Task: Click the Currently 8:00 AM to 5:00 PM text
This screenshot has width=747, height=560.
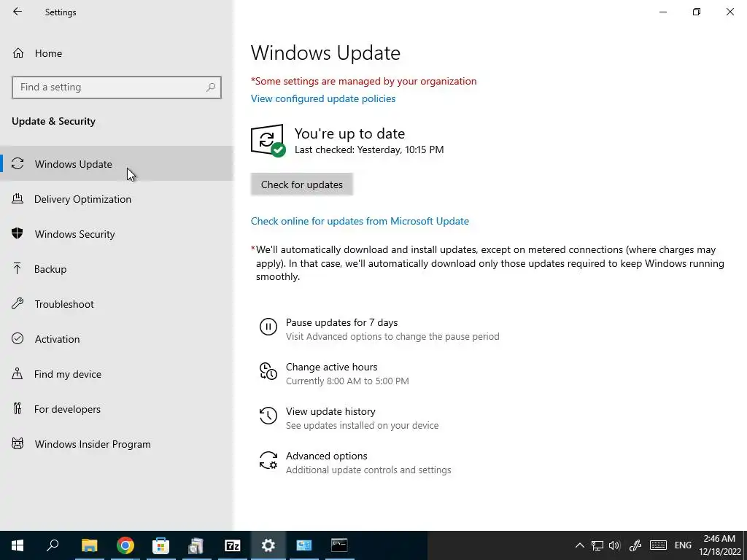Action: click(x=347, y=381)
